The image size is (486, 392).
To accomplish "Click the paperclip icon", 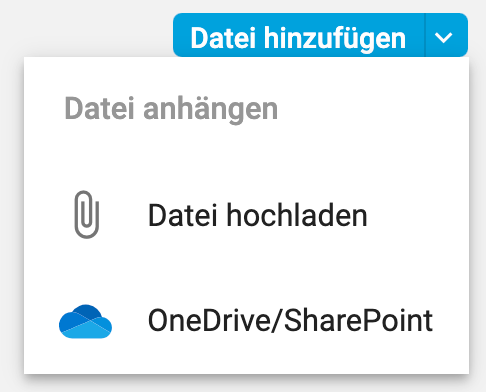I will pos(87,214).
